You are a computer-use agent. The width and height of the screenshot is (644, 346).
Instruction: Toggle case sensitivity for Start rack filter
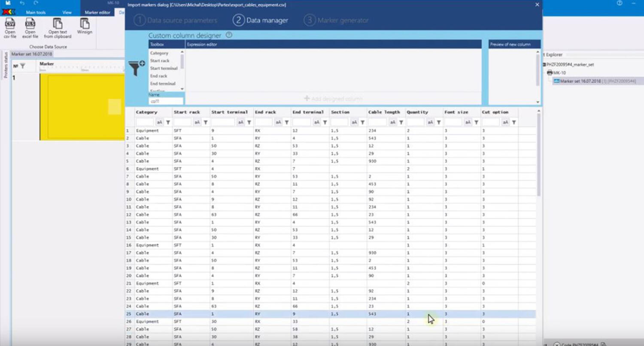[197, 123]
